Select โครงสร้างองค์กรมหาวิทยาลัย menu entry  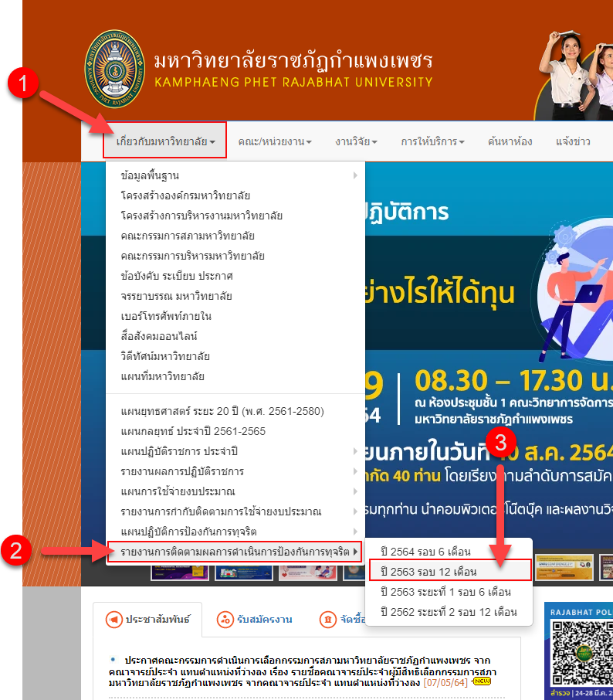tap(235, 195)
